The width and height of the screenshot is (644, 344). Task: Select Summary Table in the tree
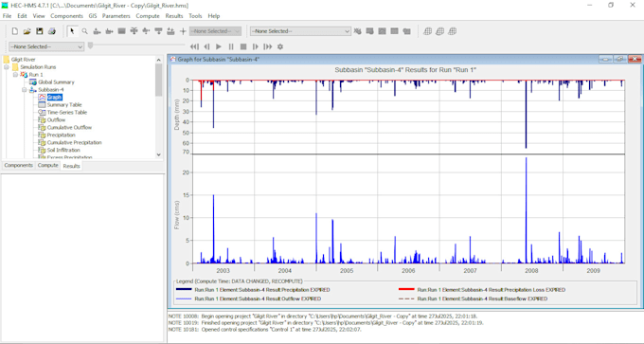click(64, 105)
